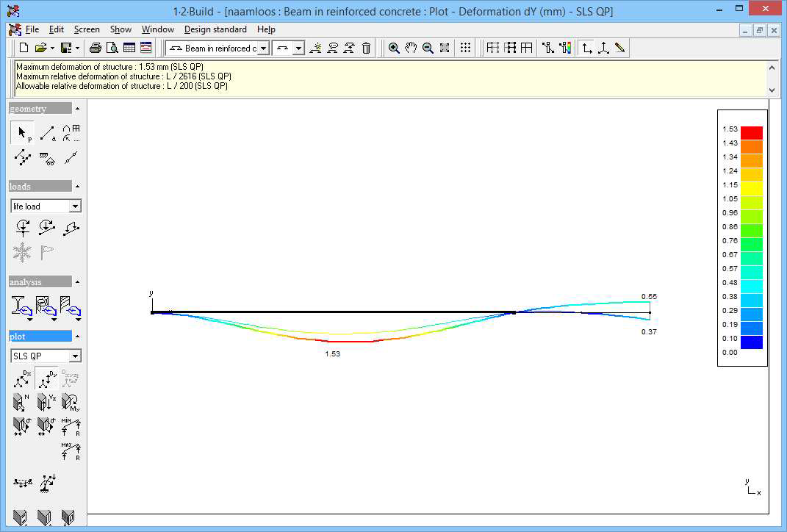
Task: Open the Show menu
Action: (x=121, y=29)
